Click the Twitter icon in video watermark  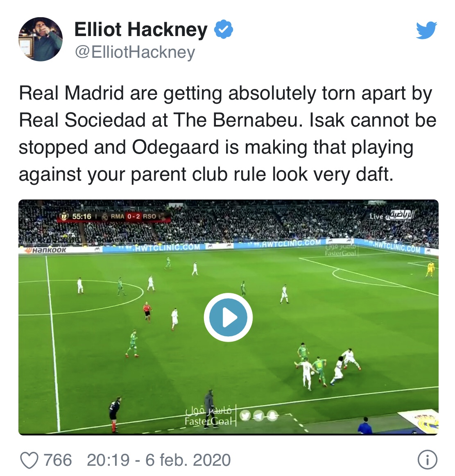coord(245,416)
